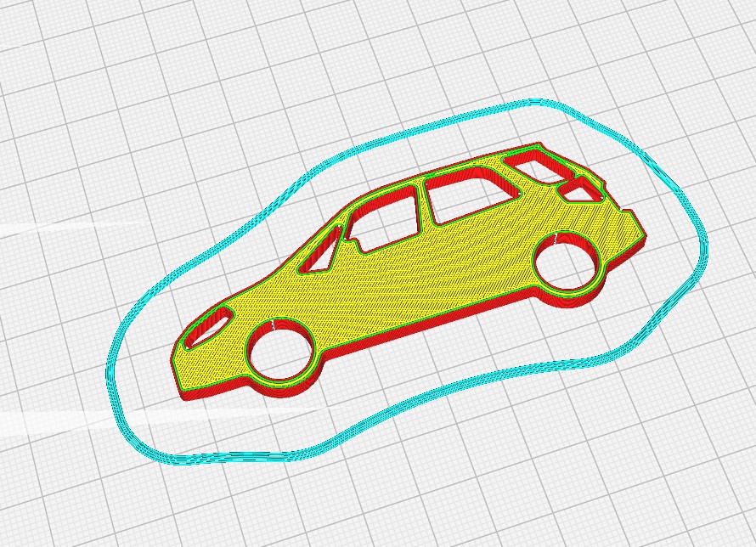Click the front door window cutout
Image resolution: width=756 pixels, height=547 pixels.
[383, 218]
